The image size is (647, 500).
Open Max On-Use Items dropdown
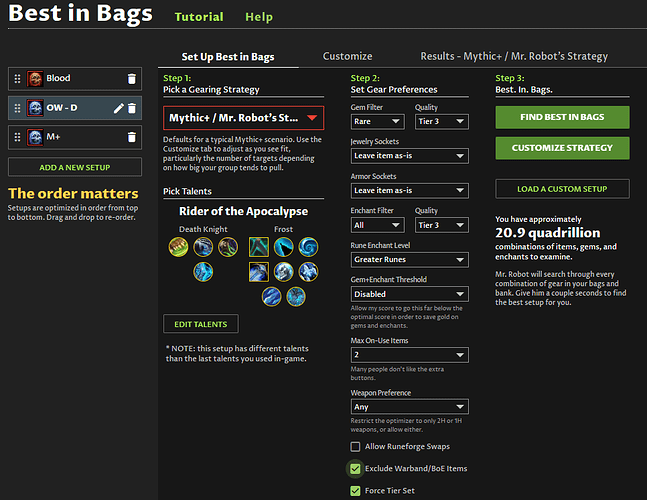(x=409, y=355)
